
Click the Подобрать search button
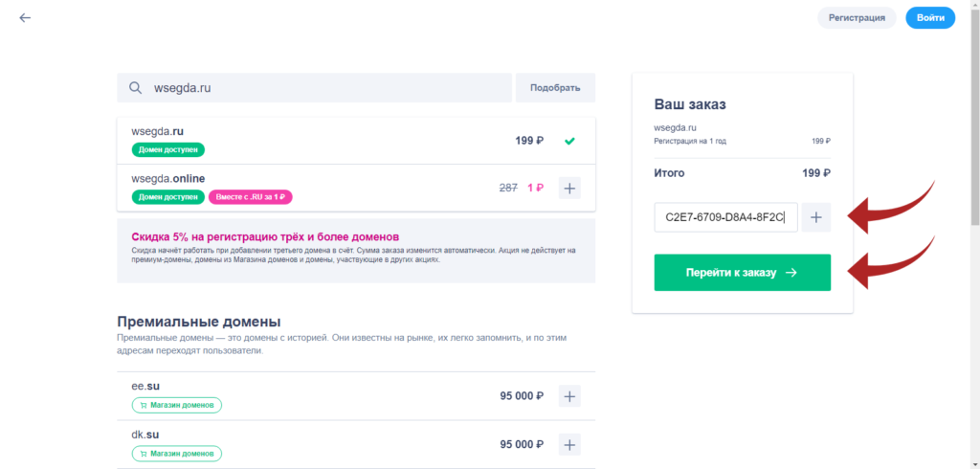point(556,87)
